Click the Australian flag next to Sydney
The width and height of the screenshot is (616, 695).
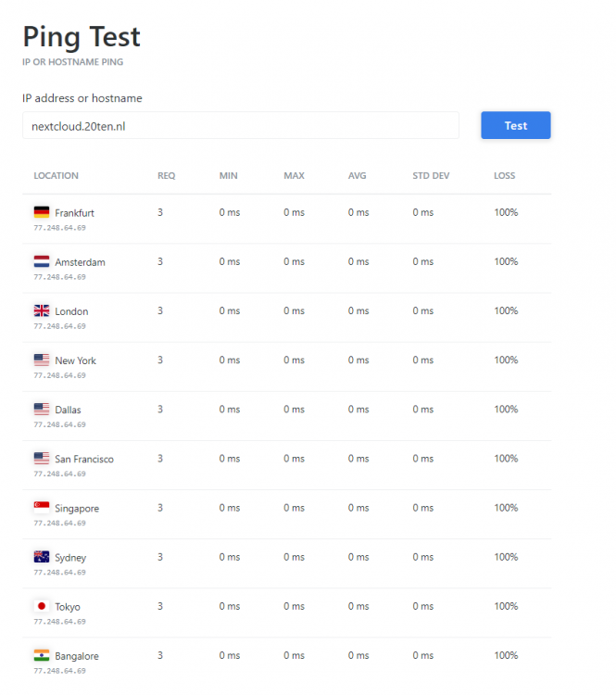click(42, 557)
